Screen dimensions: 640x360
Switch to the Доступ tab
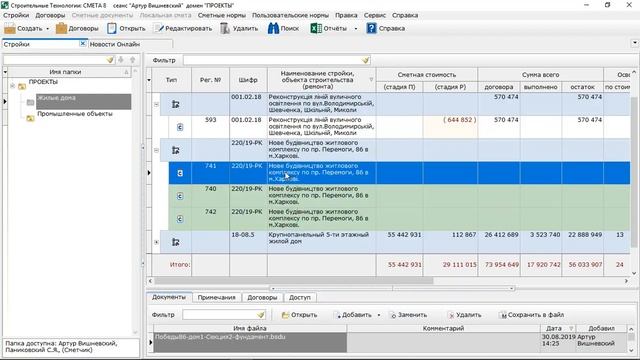[x=300, y=298]
